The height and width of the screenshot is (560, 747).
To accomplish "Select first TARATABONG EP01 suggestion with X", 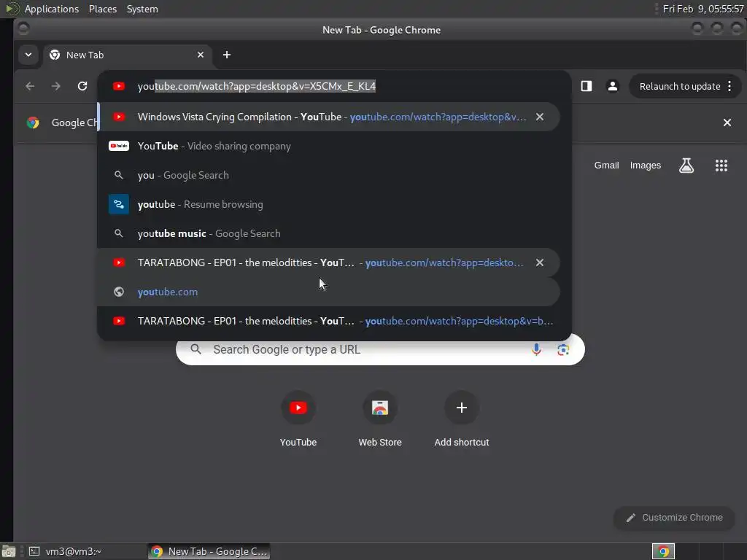I will point(329,262).
